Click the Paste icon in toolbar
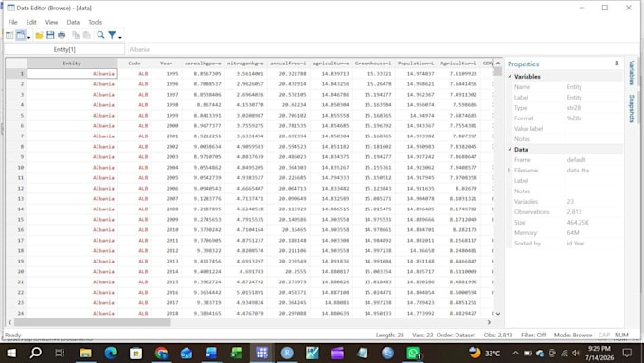Screen dimensions: 644x363 pyautogui.click(x=87, y=35)
